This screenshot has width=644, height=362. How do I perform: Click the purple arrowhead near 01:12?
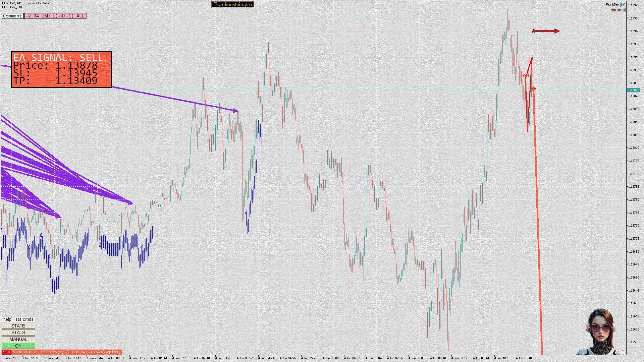[x=131, y=203]
